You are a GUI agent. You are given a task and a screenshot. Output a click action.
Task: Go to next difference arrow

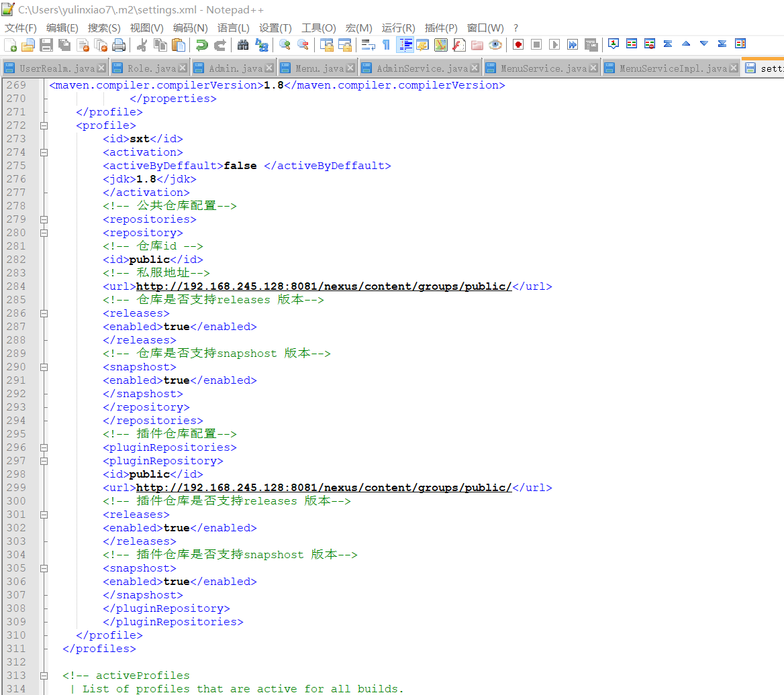coord(704,44)
